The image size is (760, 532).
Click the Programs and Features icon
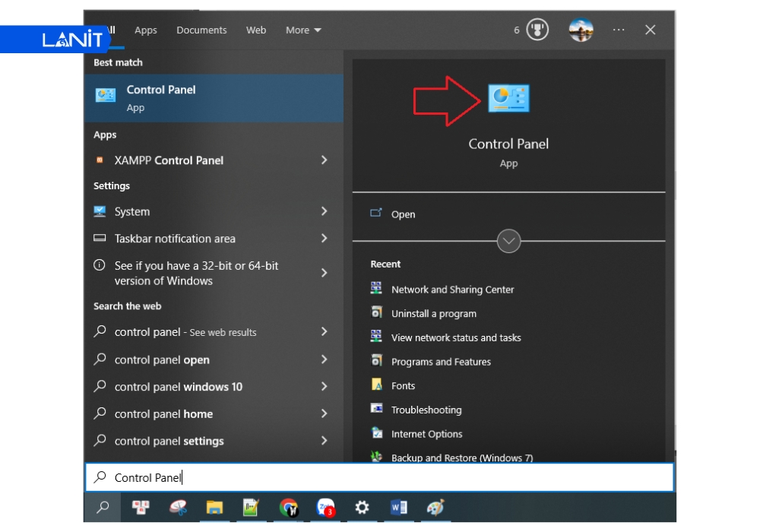pos(376,361)
